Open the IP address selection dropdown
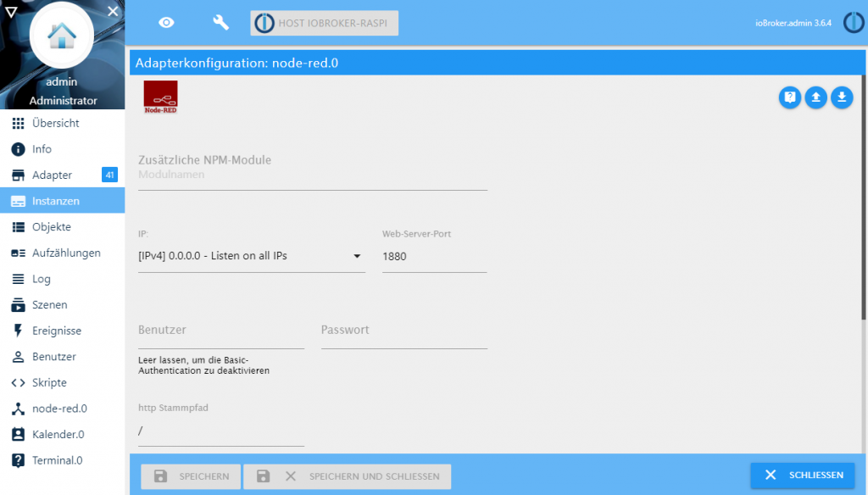The image size is (868, 495). [357, 256]
